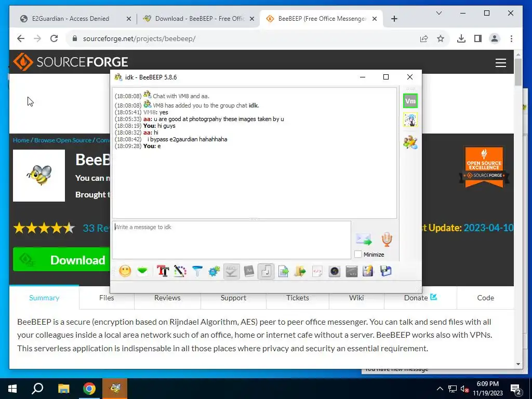Click the SourceForge logo

(x=71, y=62)
